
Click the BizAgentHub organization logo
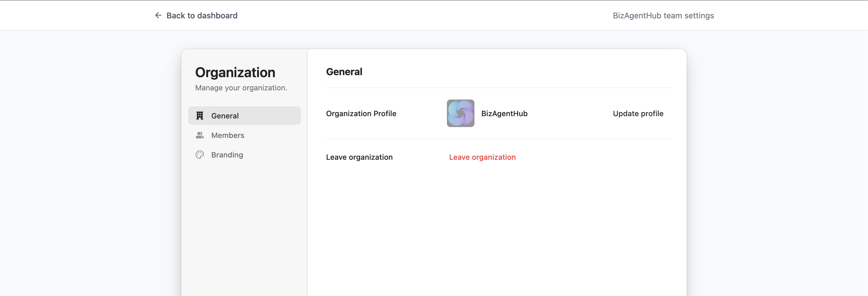pyautogui.click(x=460, y=113)
